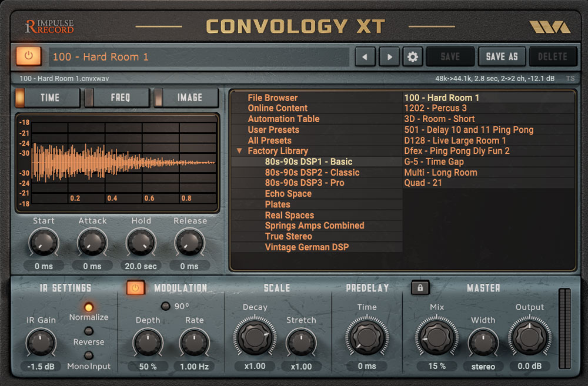Collapse the Factory Library triangle
Screen dimensions: 588x386
(x=239, y=150)
